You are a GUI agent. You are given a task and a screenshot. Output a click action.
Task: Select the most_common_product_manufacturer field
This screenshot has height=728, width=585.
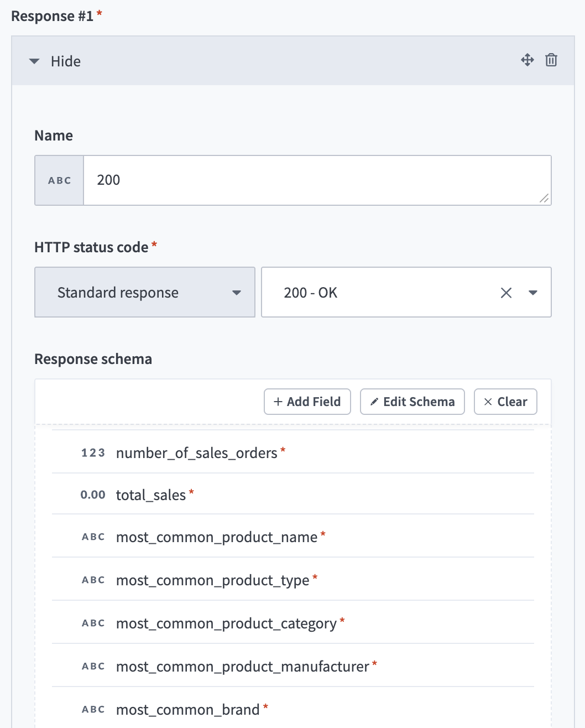[x=242, y=667]
